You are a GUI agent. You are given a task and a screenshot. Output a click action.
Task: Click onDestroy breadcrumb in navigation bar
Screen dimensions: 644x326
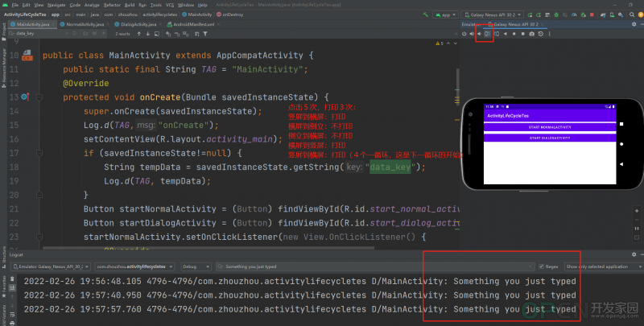tap(229, 14)
